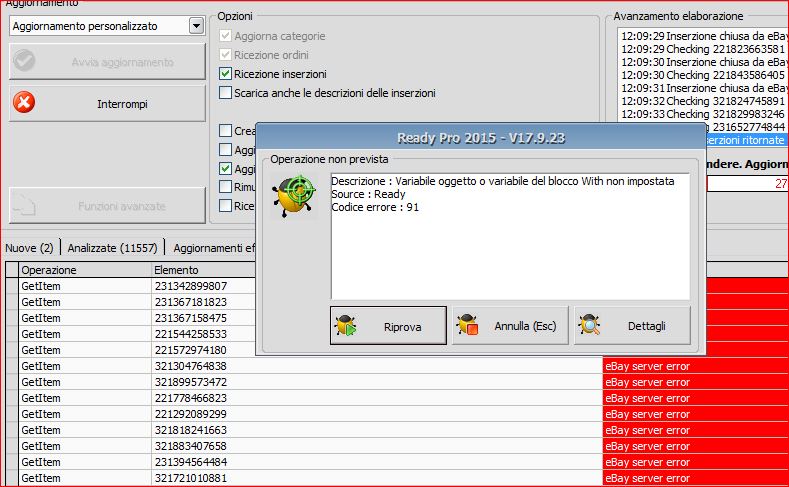Toggle the Aggiorna categorie checkbox
This screenshot has height=487, width=789.
click(225, 36)
